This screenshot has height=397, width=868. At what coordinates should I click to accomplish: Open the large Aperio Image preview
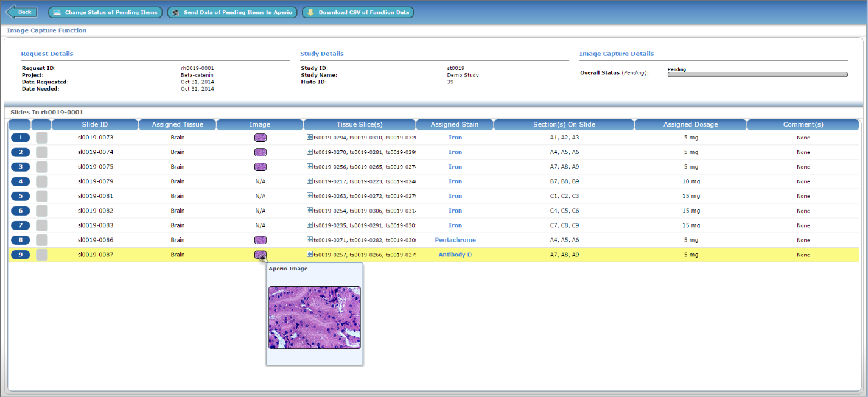[x=315, y=317]
